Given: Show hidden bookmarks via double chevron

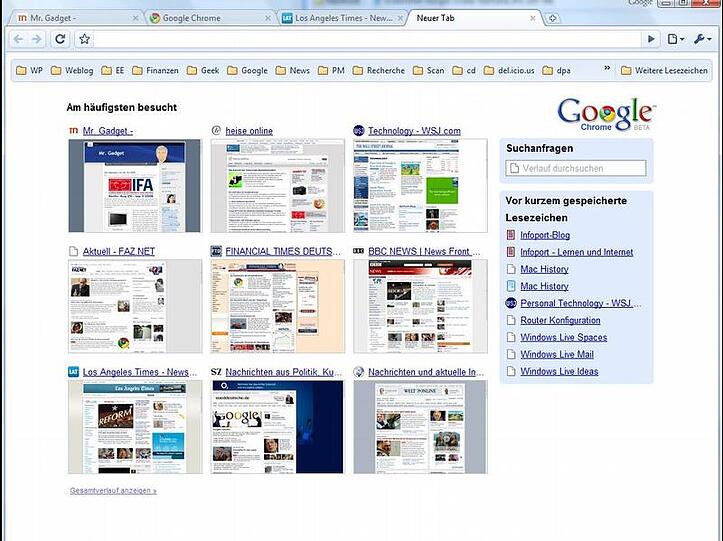Looking at the screenshot, I should click(x=607, y=68).
